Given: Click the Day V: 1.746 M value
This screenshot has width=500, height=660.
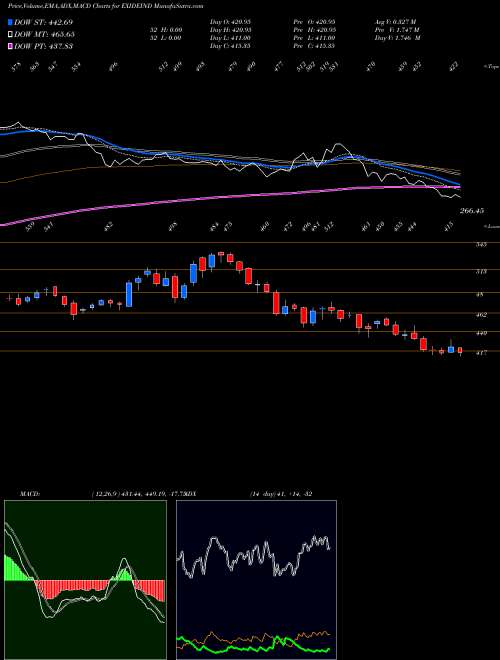Looking at the screenshot, I should point(398,38).
